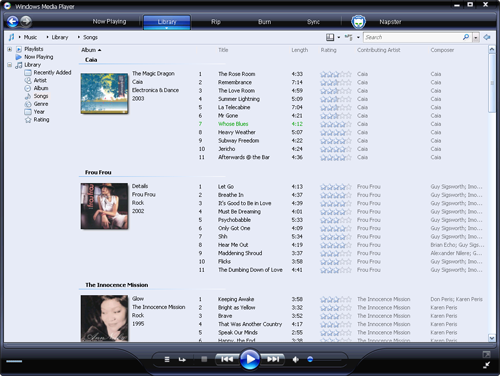This screenshot has height=376, width=500.
Task: Open the Songs breadcrumb dropdown arrow
Action: 79,37
